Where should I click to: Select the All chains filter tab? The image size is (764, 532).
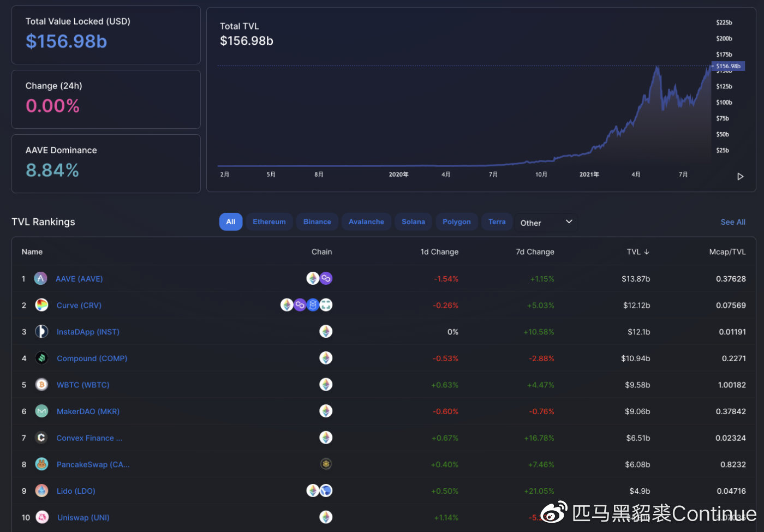click(x=231, y=222)
